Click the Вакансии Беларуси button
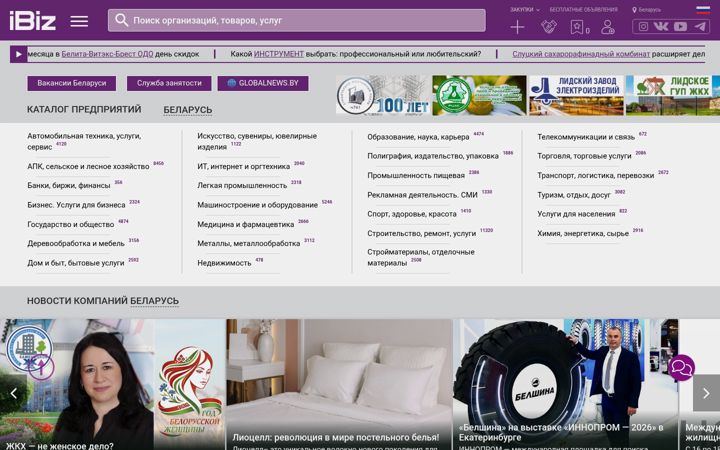Screen dimensions: 720x450 click(x=72, y=83)
